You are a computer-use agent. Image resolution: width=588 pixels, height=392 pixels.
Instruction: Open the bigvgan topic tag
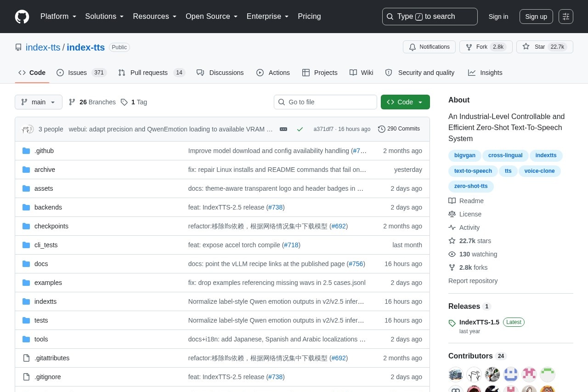465,155
